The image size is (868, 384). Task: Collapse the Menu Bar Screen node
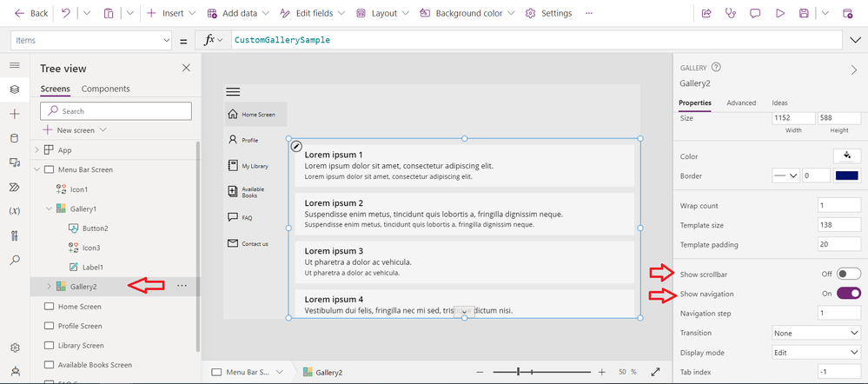(x=36, y=169)
